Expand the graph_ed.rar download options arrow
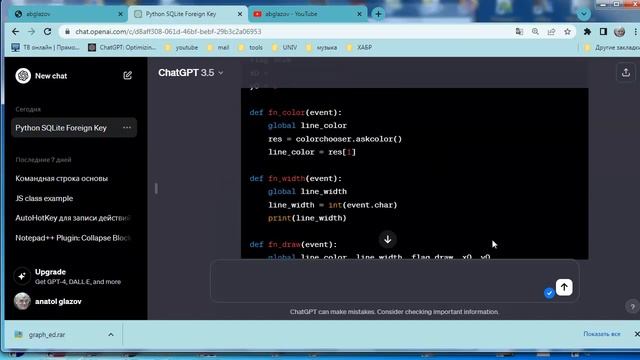Viewport: 640px width, 360px height. pyautogui.click(x=111, y=335)
